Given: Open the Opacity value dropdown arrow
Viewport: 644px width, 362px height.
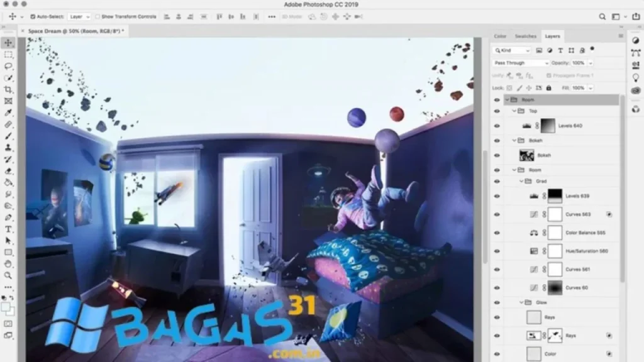Looking at the screenshot, I should (x=591, y=63).
